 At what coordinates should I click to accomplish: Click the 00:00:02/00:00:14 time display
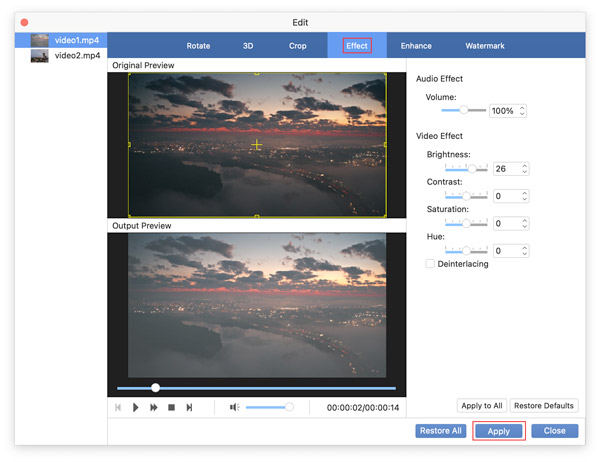point(362,408)
